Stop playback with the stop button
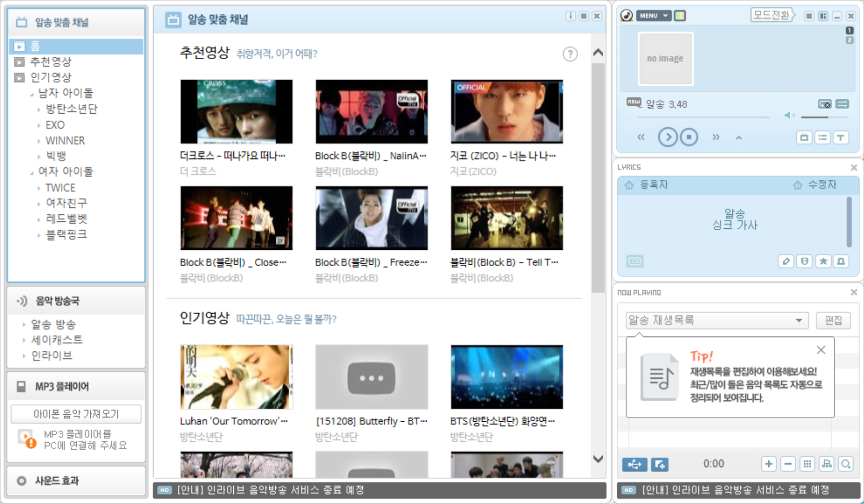Viewport: 864px width, 504px height. click(x=689, y=137)
